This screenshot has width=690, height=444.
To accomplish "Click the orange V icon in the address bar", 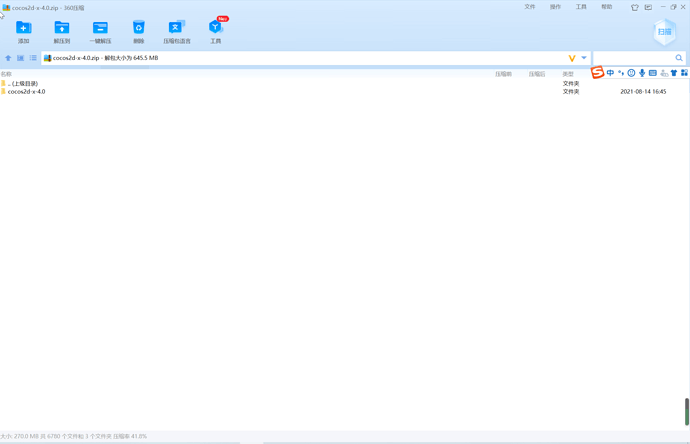I will pyautogui.click(x=572, y=58).
